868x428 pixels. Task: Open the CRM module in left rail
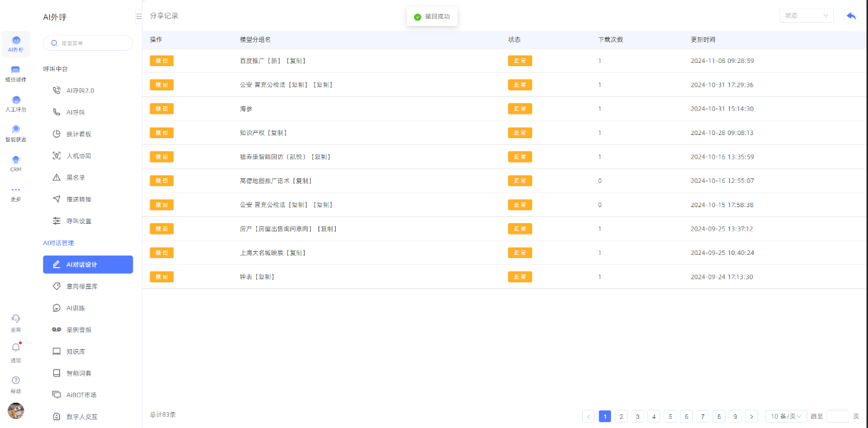tap(16, 163)
